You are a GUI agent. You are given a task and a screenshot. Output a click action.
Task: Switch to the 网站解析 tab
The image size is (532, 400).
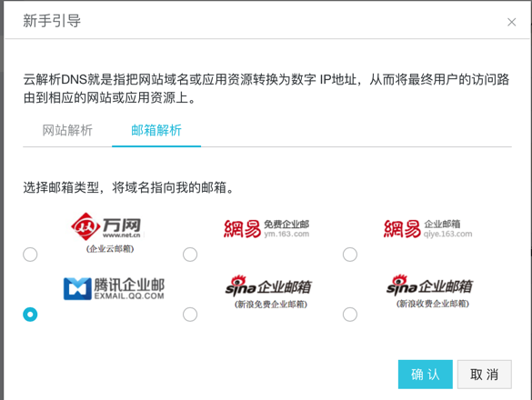(x=67, y=130)
